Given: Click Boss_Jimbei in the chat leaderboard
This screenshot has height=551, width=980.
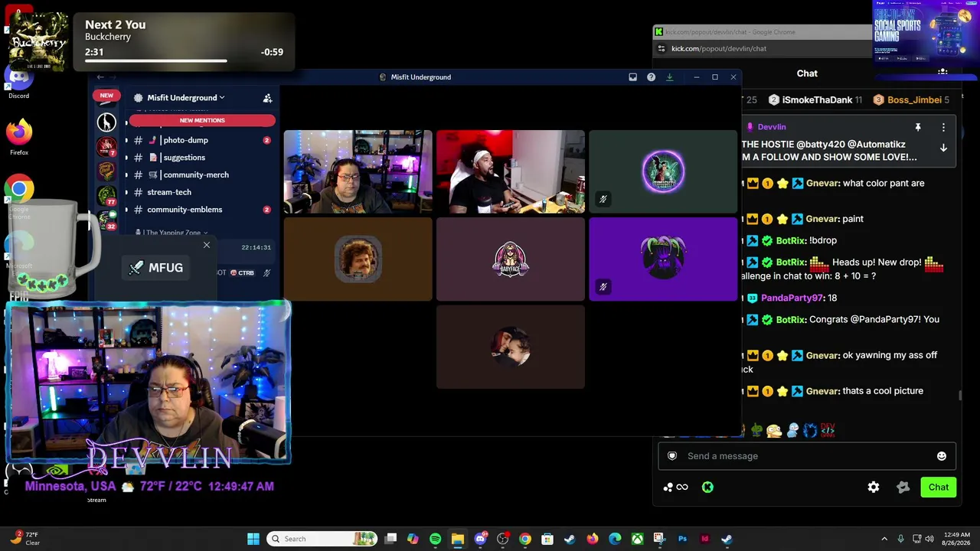Looking at the screenshot, I should 914,99.
